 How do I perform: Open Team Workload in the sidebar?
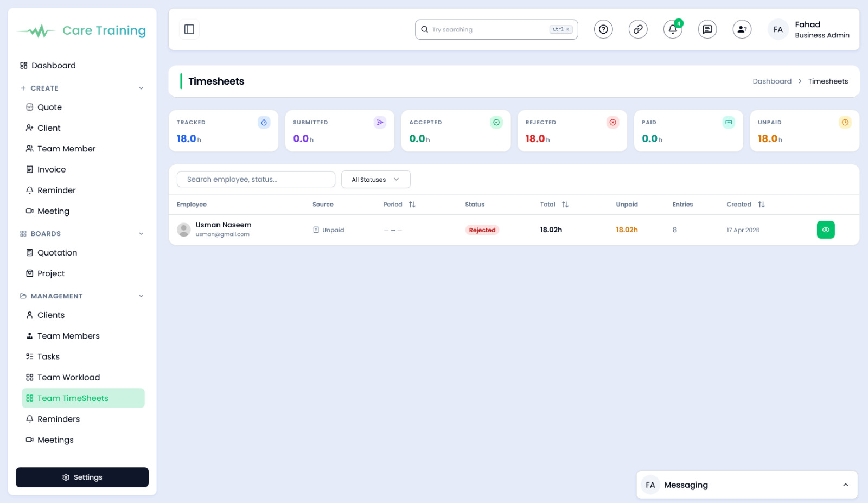click(x=68, y=377)
